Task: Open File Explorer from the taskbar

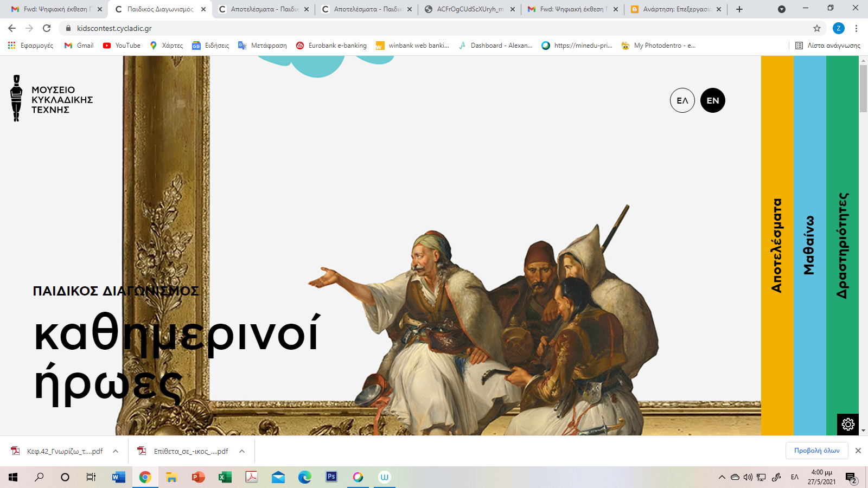Action: point(171,477)
